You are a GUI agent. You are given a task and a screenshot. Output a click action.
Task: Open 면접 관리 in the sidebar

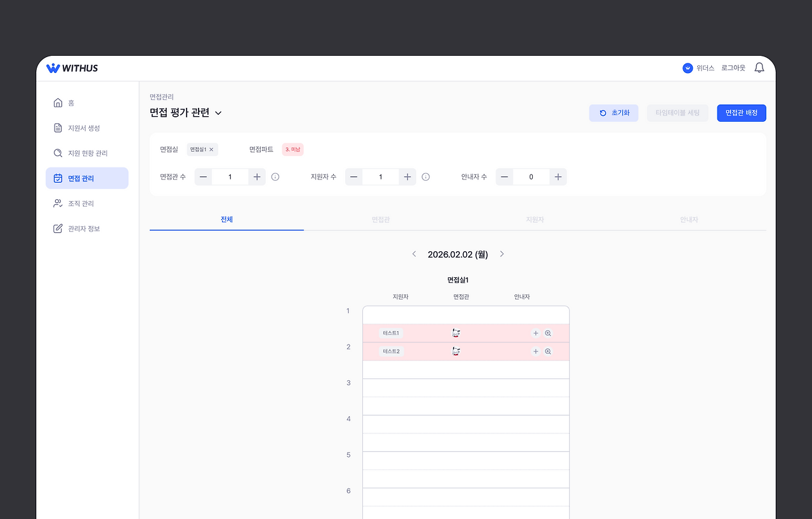click(x=87, y=178)
